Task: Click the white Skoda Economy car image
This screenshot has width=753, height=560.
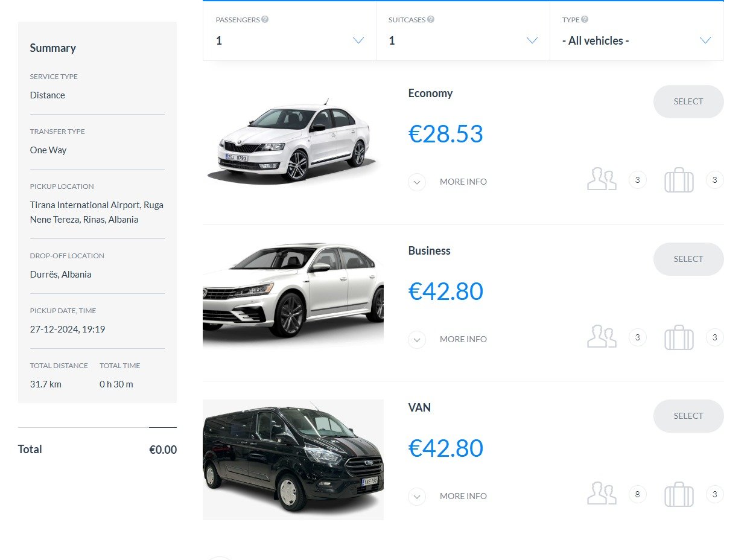Action: pyautogui.click(x=293, y=140)
